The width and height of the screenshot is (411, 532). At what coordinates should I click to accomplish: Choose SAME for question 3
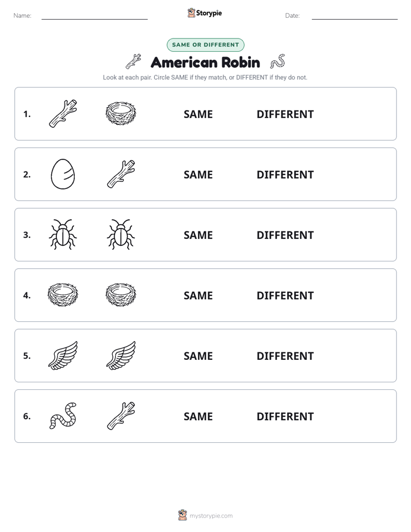(x=199, y=235)
